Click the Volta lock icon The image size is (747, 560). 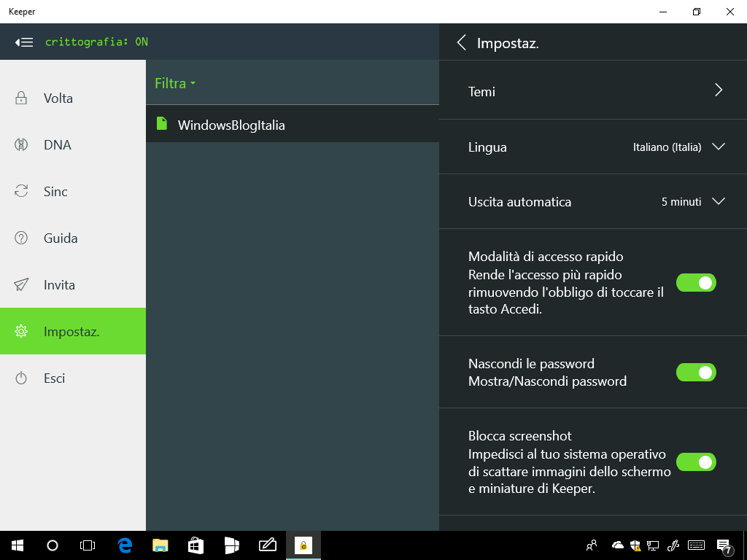pos(21,98)
